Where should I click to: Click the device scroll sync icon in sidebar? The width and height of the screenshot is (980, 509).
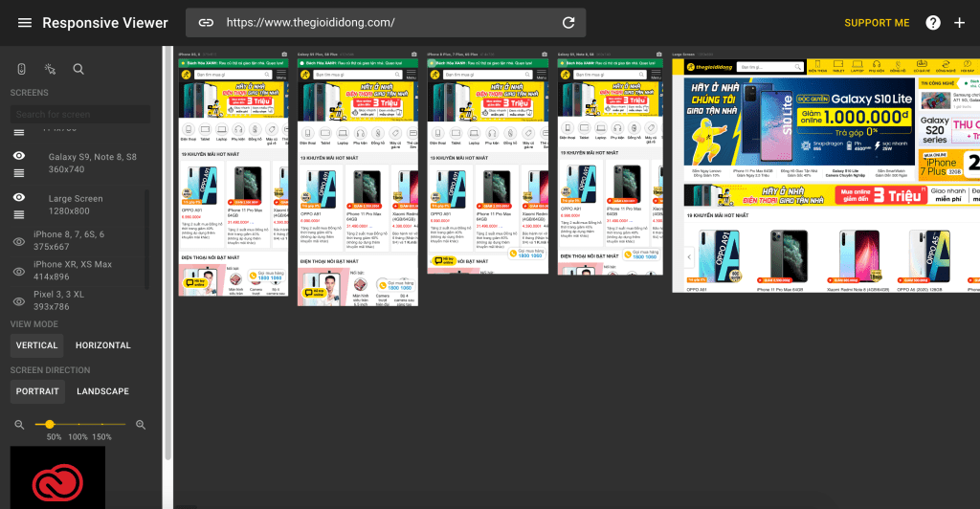(x=22, y=69)
